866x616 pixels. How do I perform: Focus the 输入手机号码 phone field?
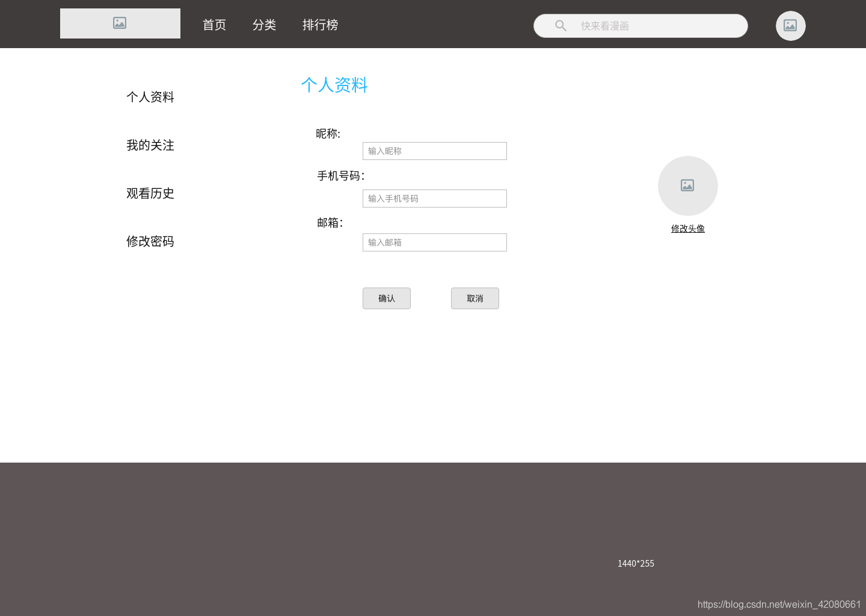click(435, 199)
